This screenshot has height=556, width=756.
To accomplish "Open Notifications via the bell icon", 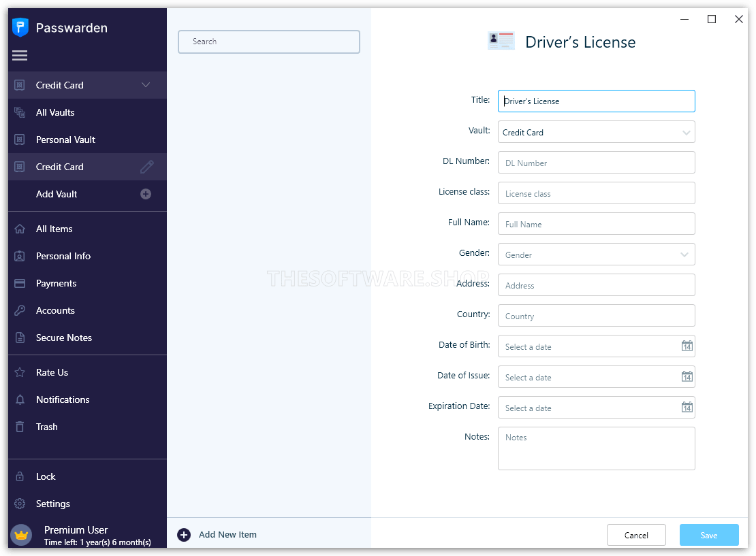I will 20,399.
